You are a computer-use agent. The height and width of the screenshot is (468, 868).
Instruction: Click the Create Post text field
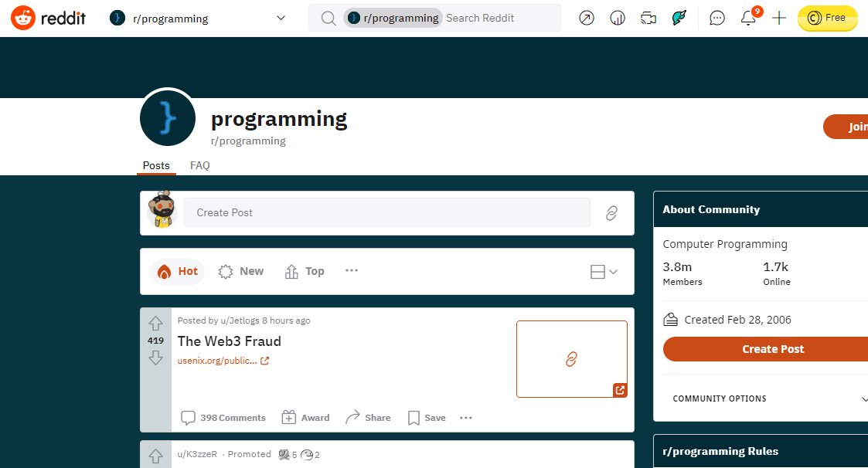386,213
